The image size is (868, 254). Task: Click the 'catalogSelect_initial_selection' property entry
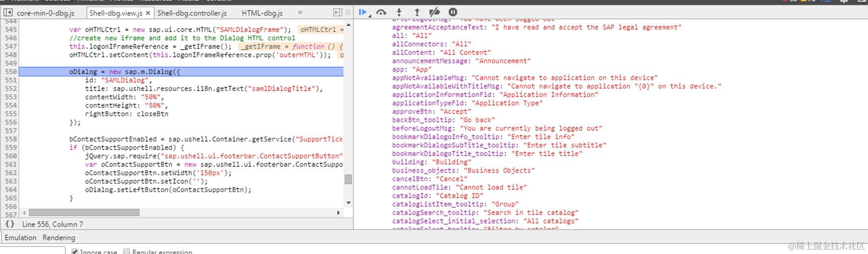pos(485,221)
